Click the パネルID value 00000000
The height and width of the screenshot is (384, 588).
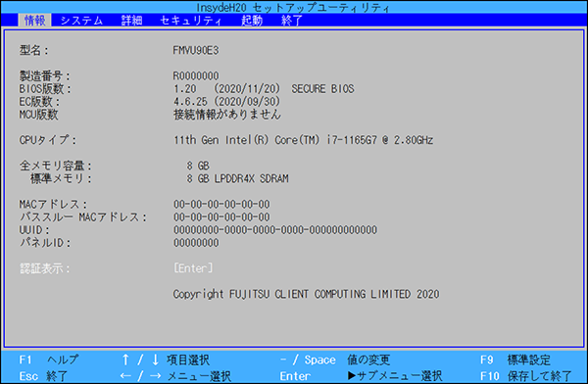coord(196,243)
